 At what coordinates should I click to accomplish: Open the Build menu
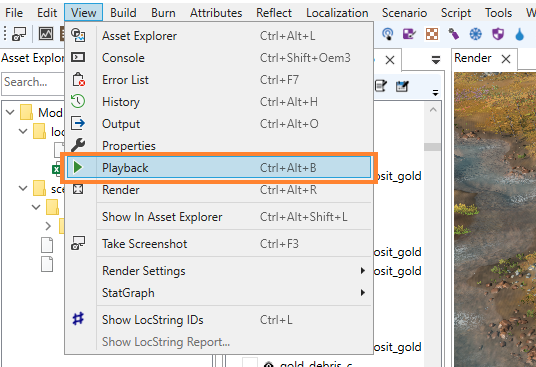(x=123, y=13)
